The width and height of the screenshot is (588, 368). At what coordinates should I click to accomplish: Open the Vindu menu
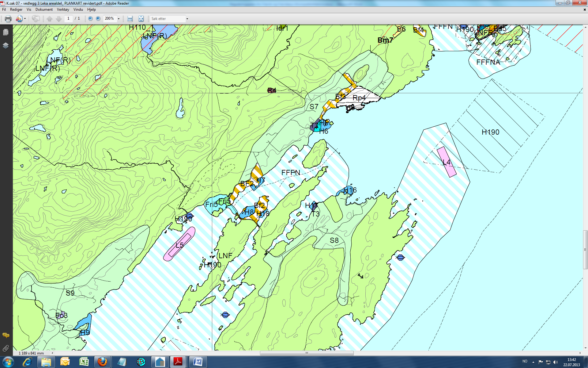pos(78,10)
